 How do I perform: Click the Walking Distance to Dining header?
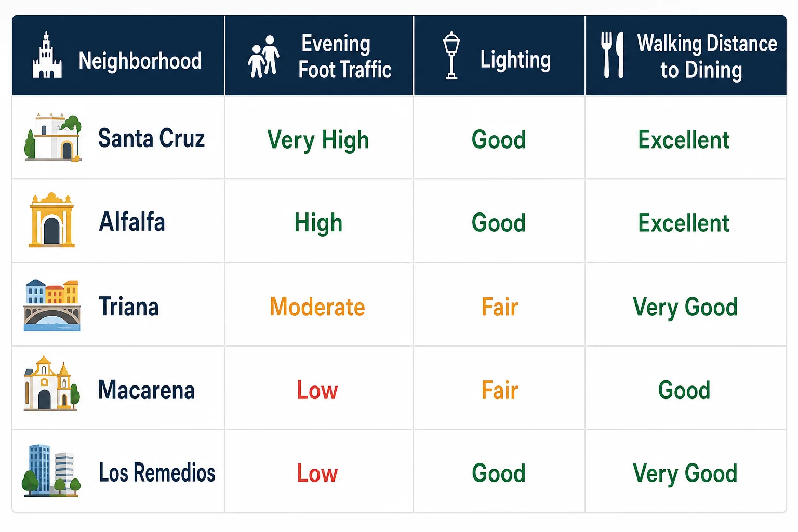tap(707, 57)
